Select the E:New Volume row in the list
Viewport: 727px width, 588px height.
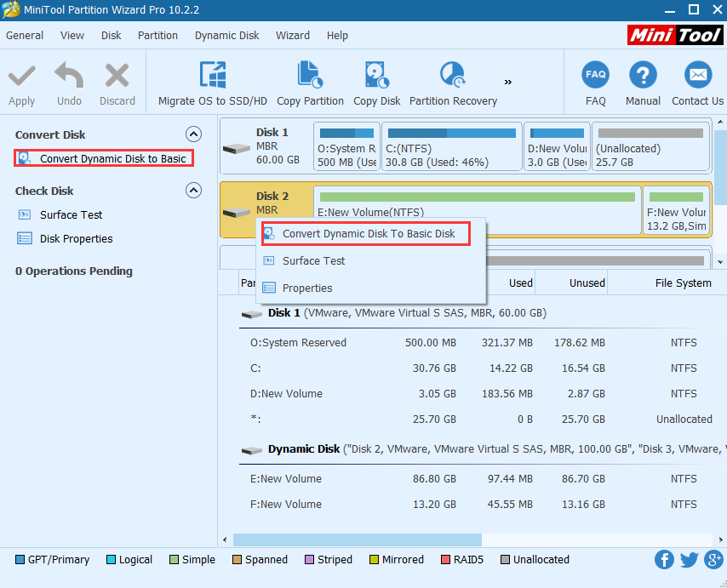point(483,478)
